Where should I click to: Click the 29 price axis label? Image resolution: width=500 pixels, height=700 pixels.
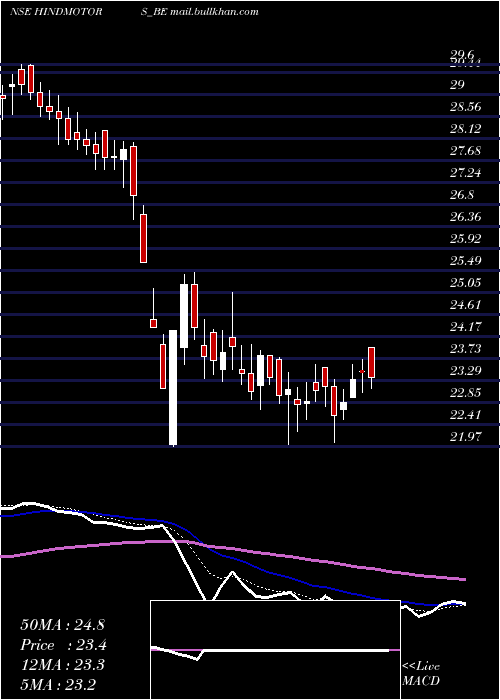click(457, 85)
